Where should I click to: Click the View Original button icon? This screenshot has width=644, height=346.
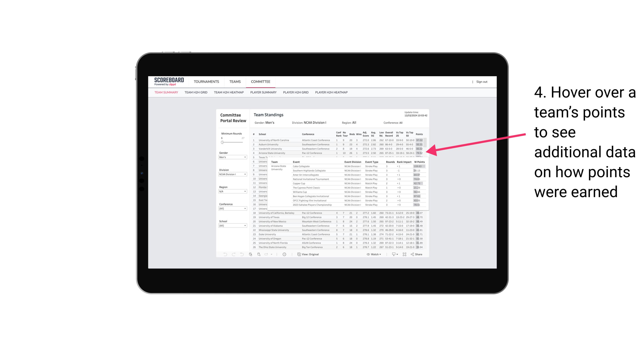[299, 254]
